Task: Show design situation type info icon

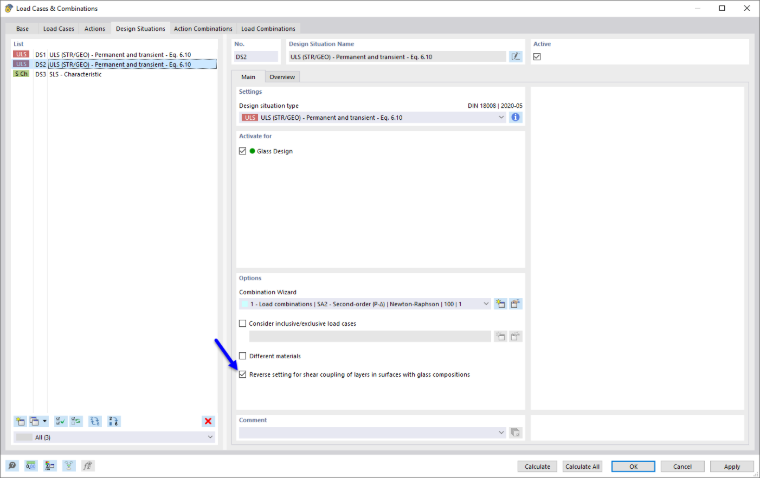Action: [515, 117]
